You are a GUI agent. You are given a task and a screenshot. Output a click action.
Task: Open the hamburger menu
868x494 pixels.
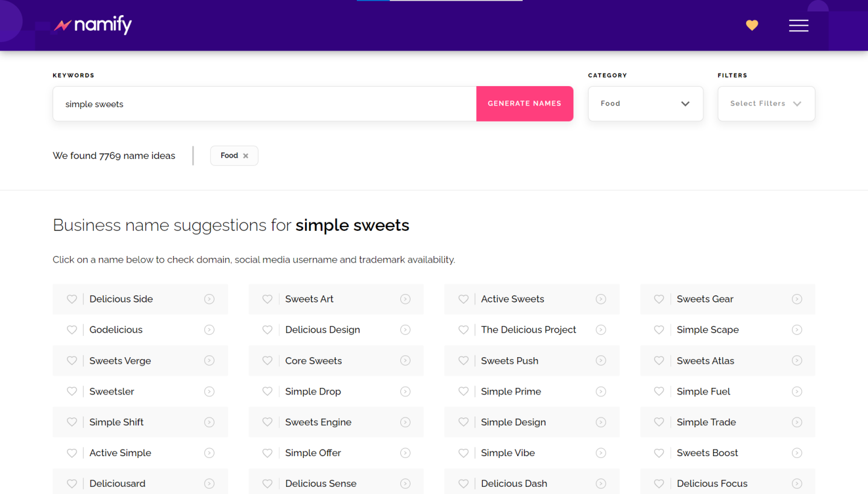tap(798, 25)
